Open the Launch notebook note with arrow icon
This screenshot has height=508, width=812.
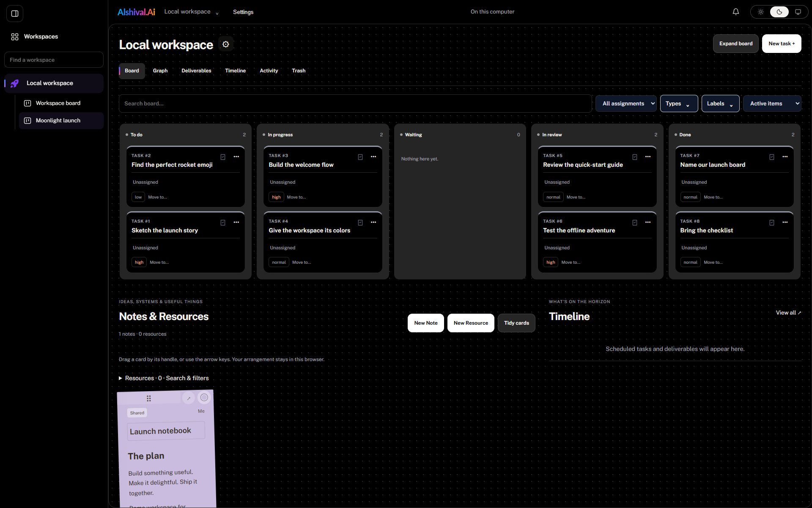(x=189, y=398)
